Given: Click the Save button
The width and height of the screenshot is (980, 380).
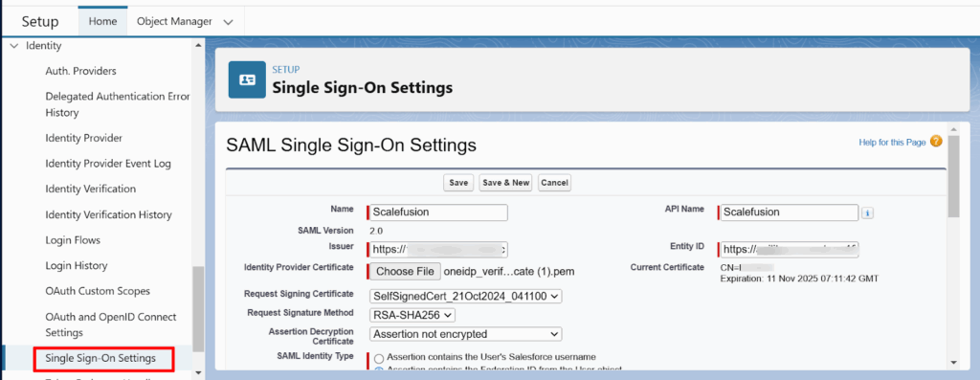Looking at the screenshot, I should (x=458, y=183).
